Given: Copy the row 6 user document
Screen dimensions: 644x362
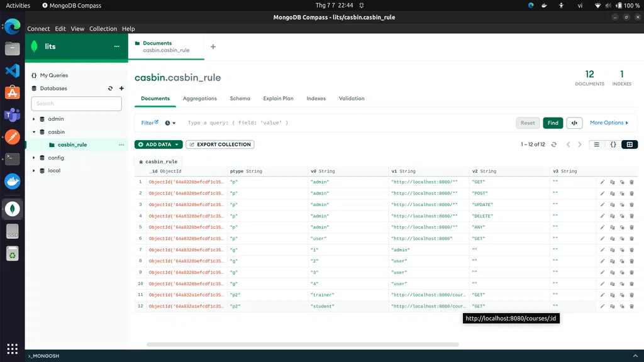Looking at the screenshot, I should point(612,238).
